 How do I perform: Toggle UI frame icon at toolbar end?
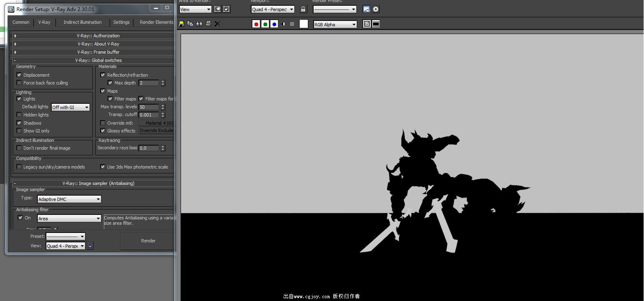376,24
